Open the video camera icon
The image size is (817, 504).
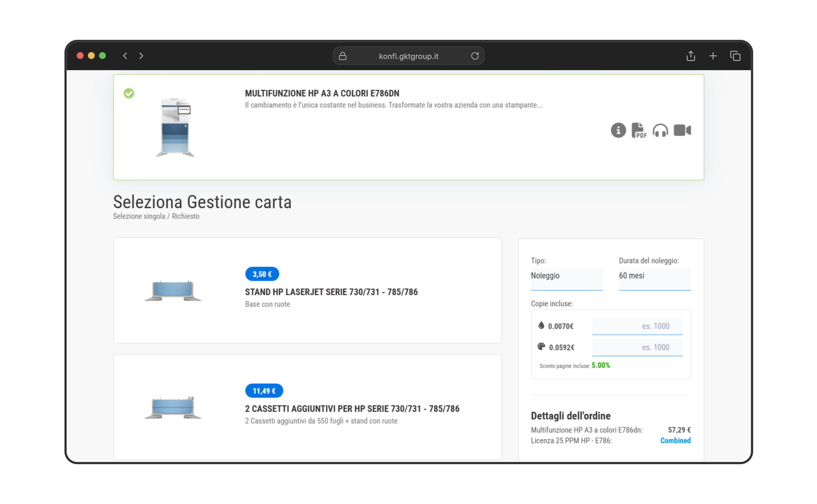click(682, 130)
